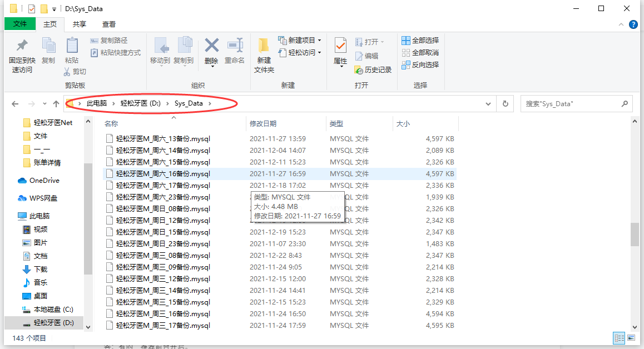Click the Up one level arrow
644x349 pixels.
[x=56, y=104]
